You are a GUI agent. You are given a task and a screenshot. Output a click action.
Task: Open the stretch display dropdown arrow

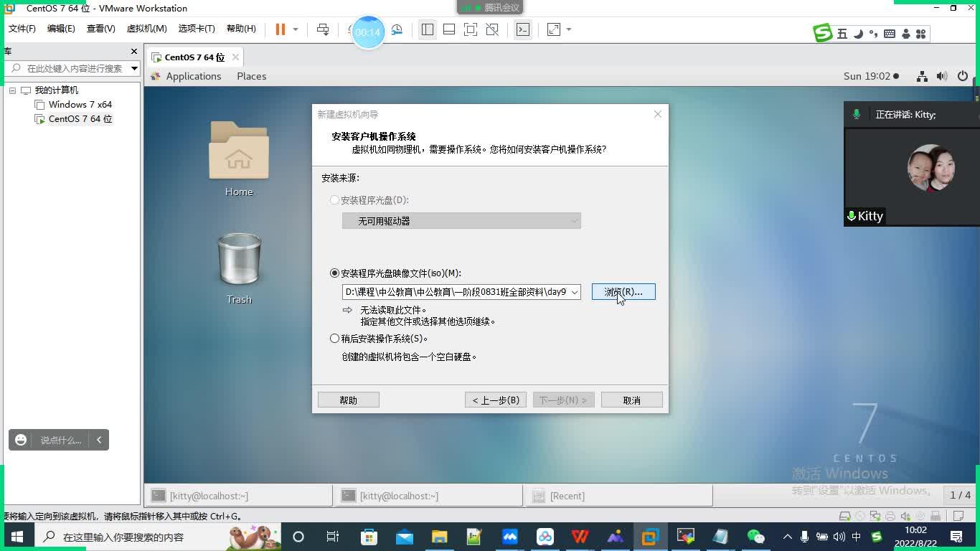click(569, 29)
